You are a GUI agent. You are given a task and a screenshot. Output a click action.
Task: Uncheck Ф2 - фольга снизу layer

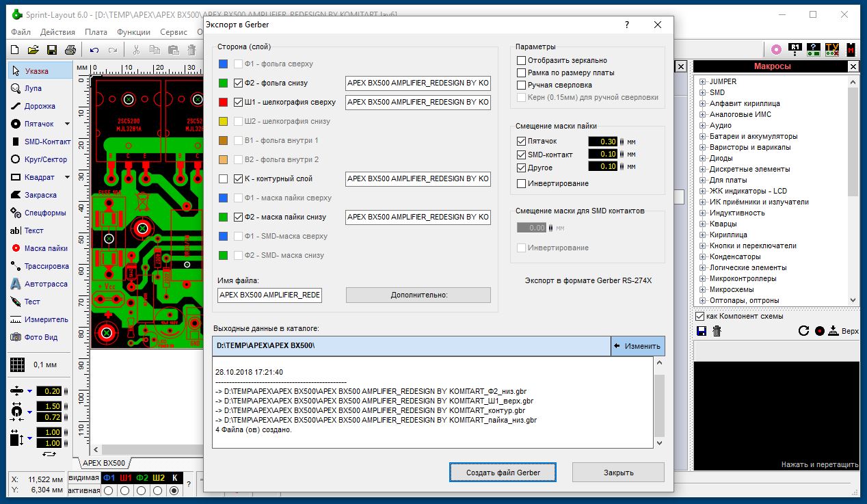click(x=238, y=83)
